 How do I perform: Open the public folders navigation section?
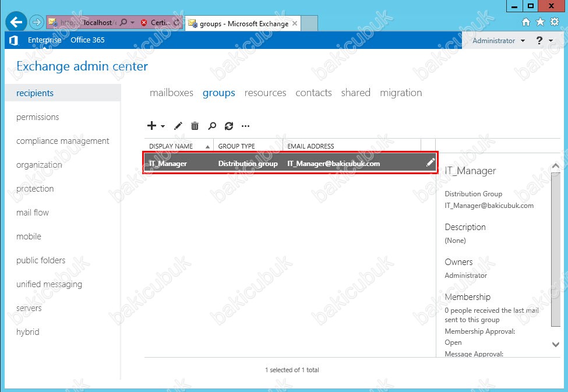[41, 260]
